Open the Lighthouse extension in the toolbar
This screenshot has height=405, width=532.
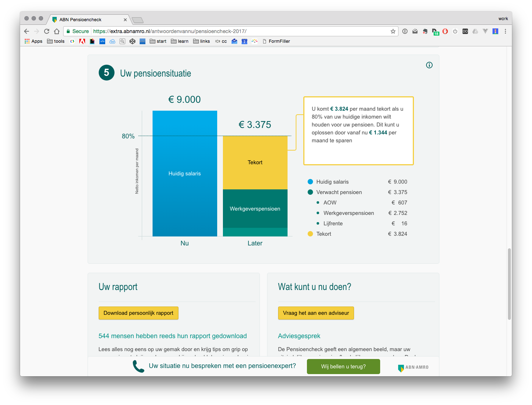coord(495,31)
